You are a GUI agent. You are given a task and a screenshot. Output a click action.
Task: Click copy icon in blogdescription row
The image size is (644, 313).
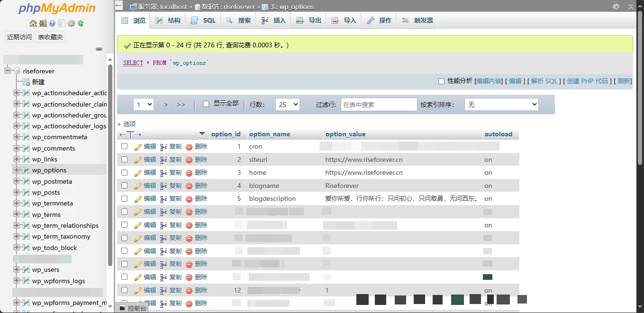pyautogui.click(x=163, y=199)
